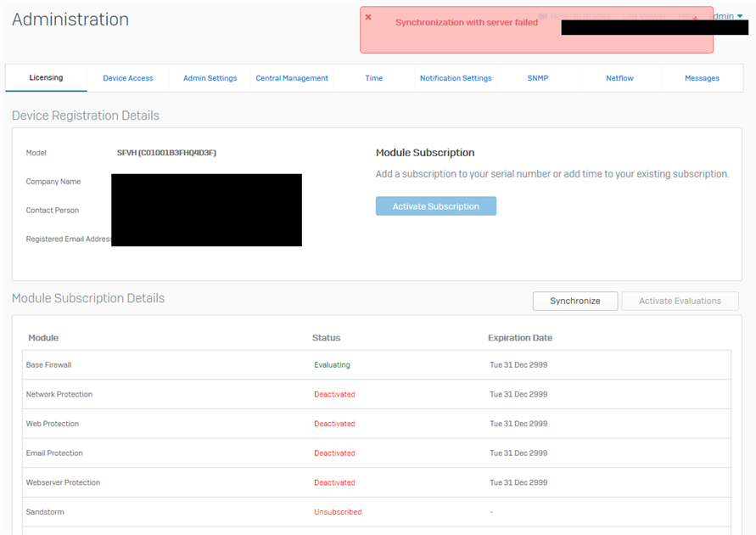Switch to the Device Access tab

(128, 78)
